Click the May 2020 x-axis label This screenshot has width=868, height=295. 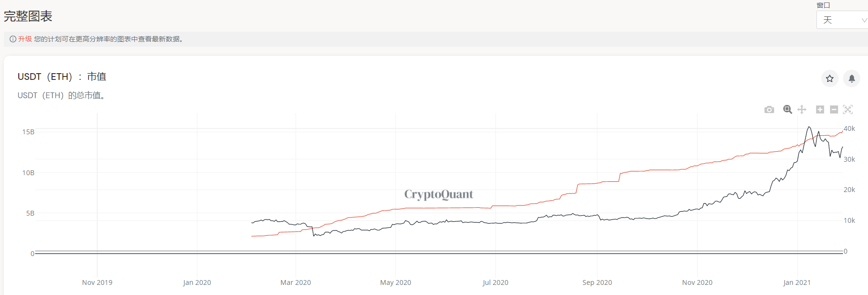pos(395,282)
